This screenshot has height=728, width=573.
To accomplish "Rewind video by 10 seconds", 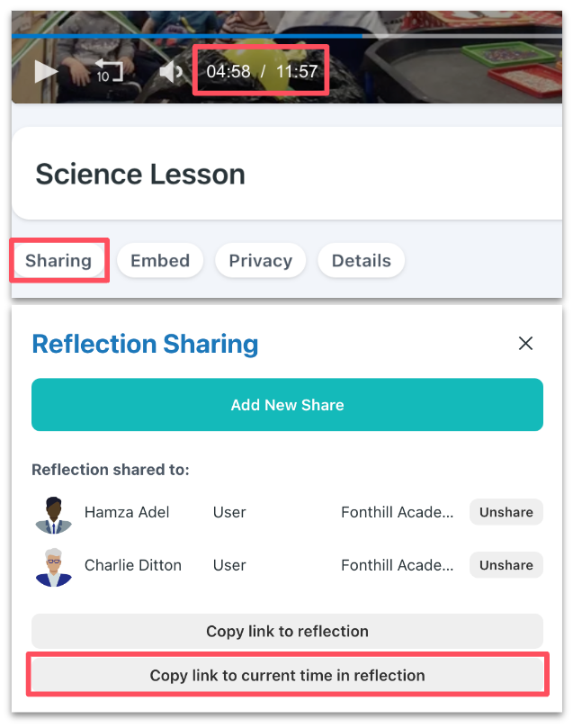I will coord(108,71).
